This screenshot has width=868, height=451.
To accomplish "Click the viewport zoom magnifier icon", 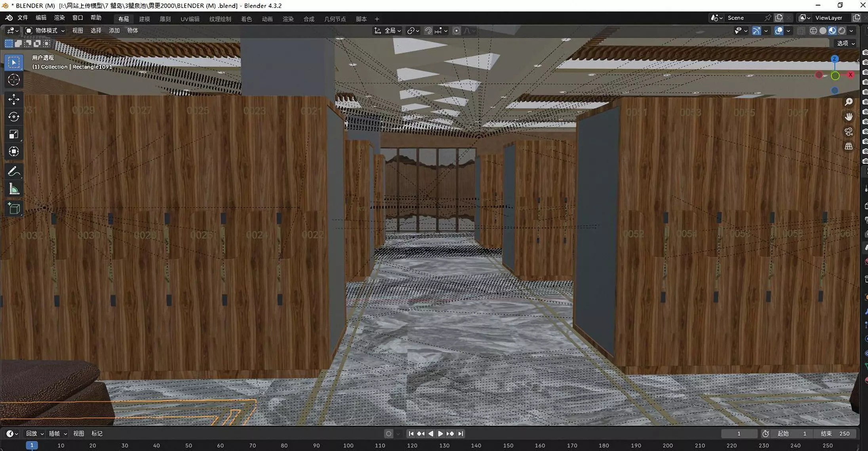I will 849,102.
